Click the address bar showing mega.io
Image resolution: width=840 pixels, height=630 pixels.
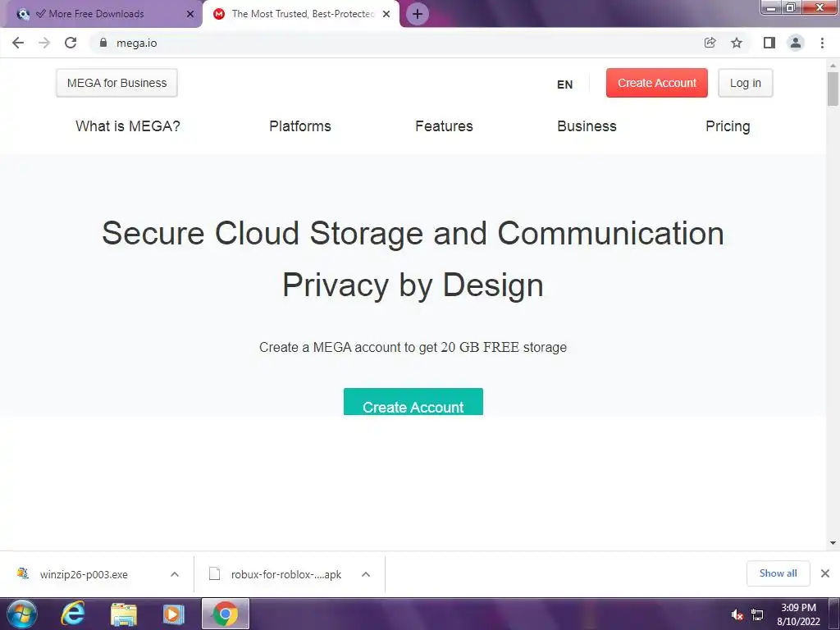tap(396, 43)
